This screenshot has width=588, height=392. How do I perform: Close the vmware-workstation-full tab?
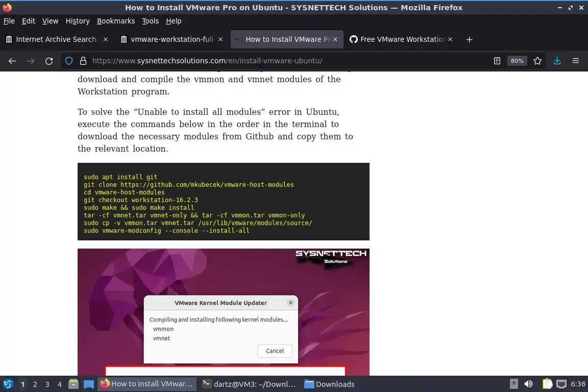(x=220, y=39)
